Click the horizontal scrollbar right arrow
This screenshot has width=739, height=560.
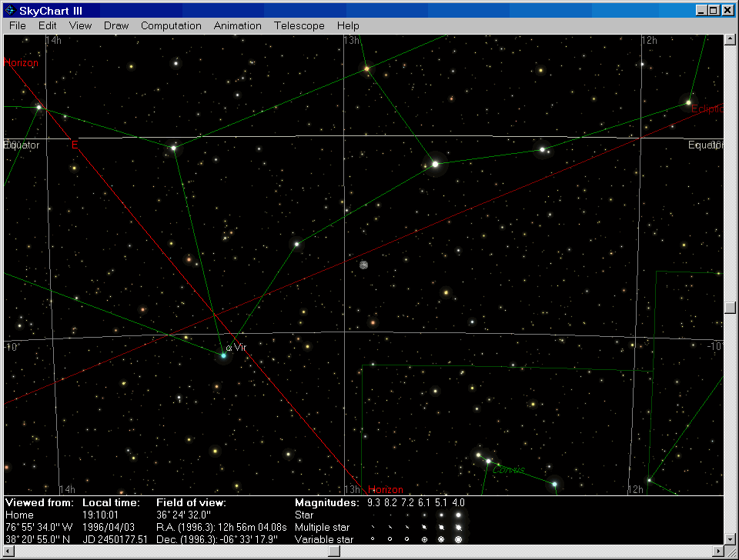point(717,552)
